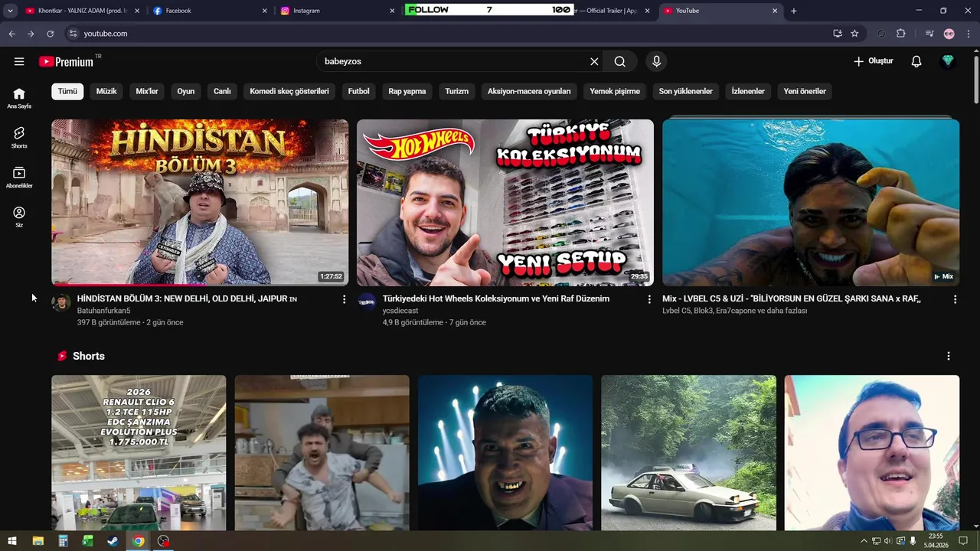Image resolution: width=980 pixels, height=551 pixels.
Task: Open the notifications bell
Action: coord(916,61)
